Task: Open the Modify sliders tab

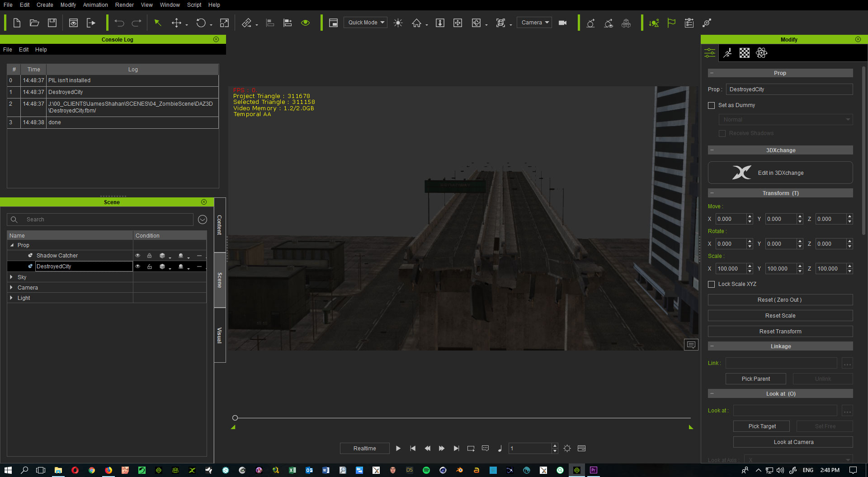Action: tap(710, 53)
